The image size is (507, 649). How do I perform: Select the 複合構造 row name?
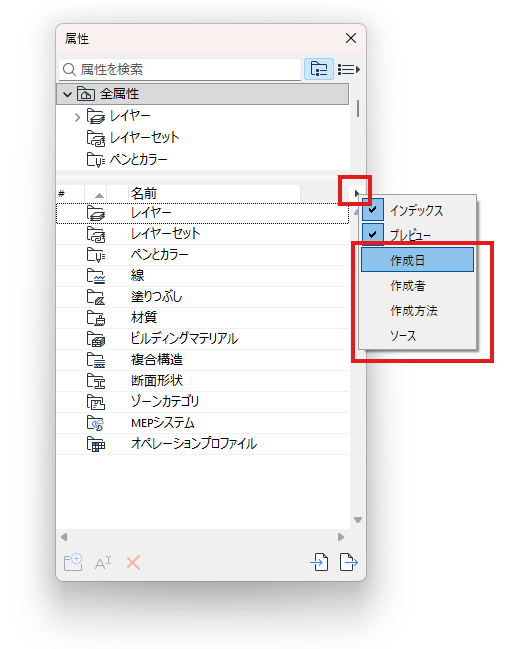click(157, 360)
